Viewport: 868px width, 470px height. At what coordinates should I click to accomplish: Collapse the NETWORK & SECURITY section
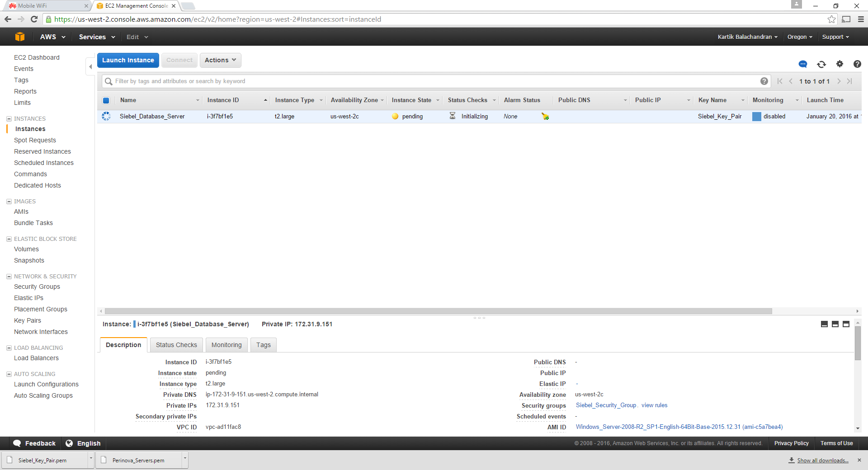[9, 277]
